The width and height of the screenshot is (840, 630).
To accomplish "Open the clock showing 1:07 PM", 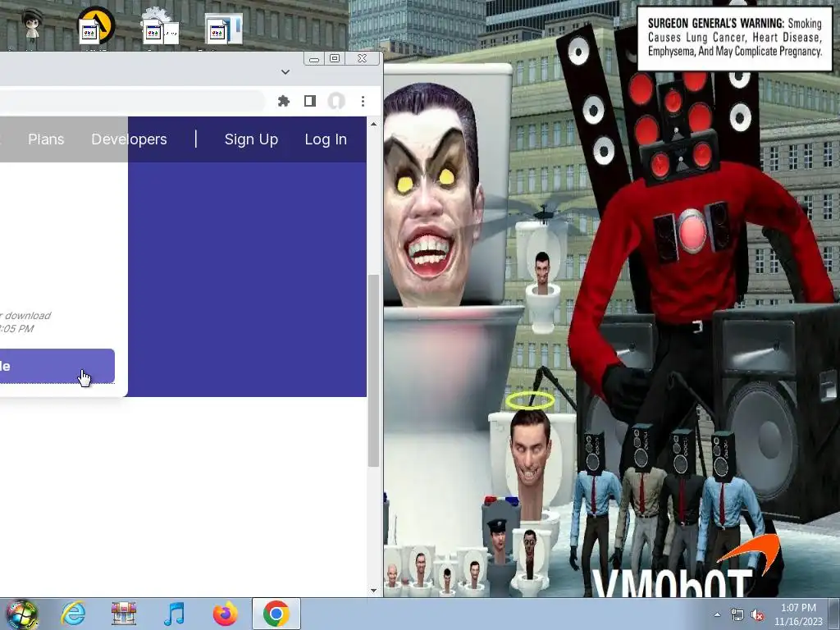I will pos(798,614).
